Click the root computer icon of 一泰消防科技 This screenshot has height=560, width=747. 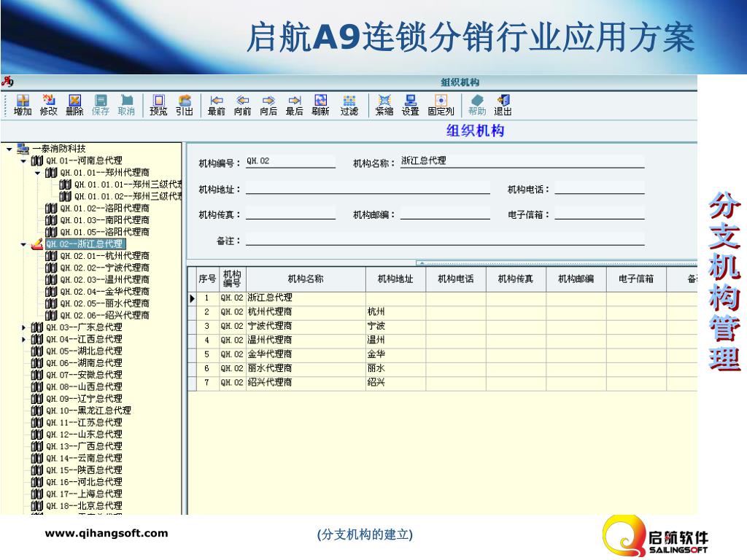(x=23, y=149)
